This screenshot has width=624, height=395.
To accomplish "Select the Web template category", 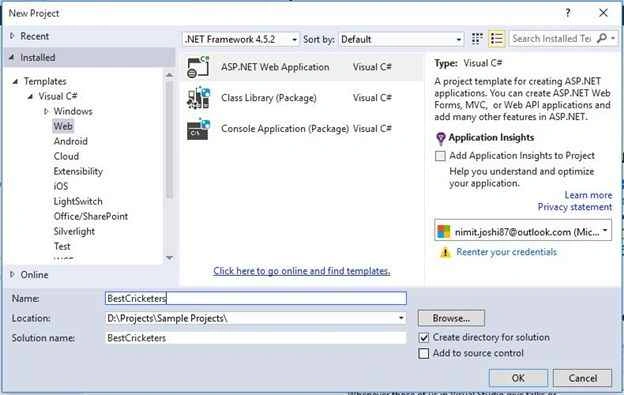I will [x=63, y=126].
